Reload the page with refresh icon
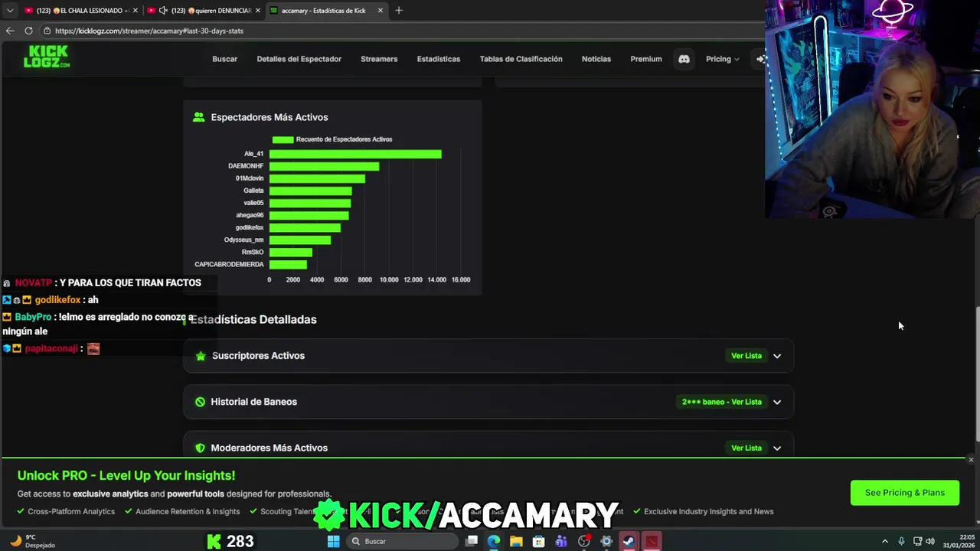The height and width of the screenshot is (551, 980). pyautogui.click(x=28, y=31)
